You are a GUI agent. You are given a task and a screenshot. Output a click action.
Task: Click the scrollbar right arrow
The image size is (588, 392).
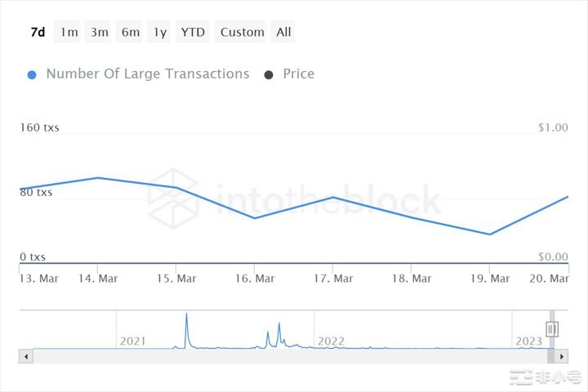[561, 357]
